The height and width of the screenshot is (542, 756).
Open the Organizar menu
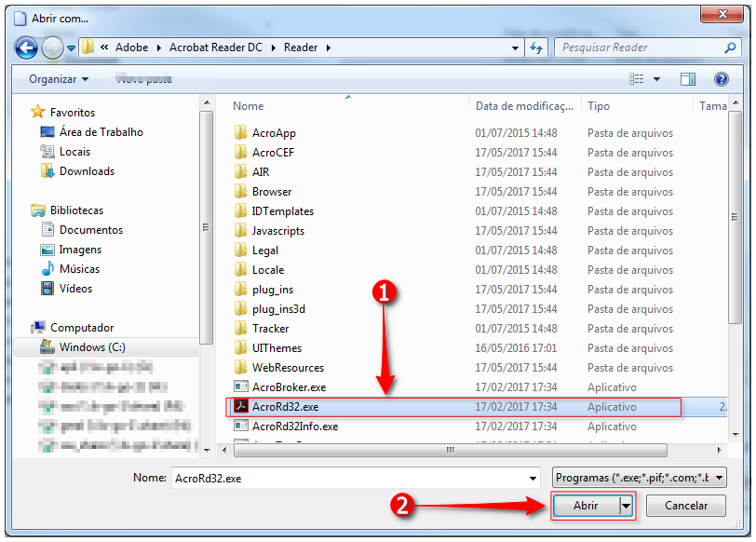59,79
